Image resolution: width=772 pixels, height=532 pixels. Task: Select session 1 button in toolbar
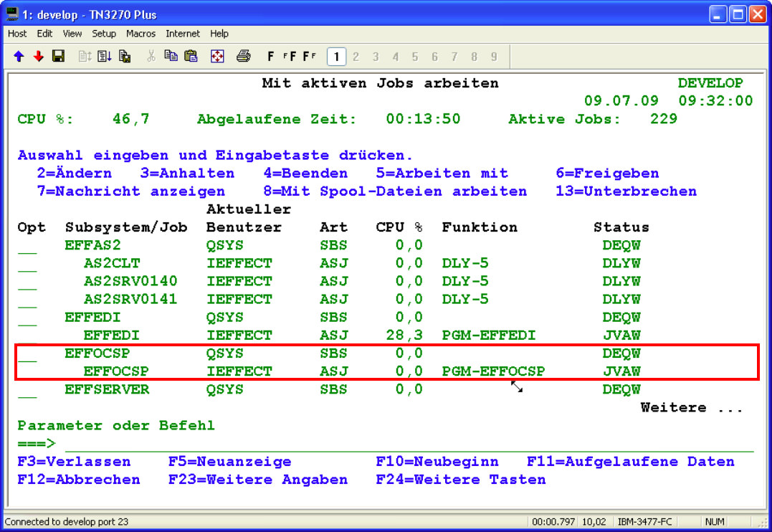(x=336, y=56)
